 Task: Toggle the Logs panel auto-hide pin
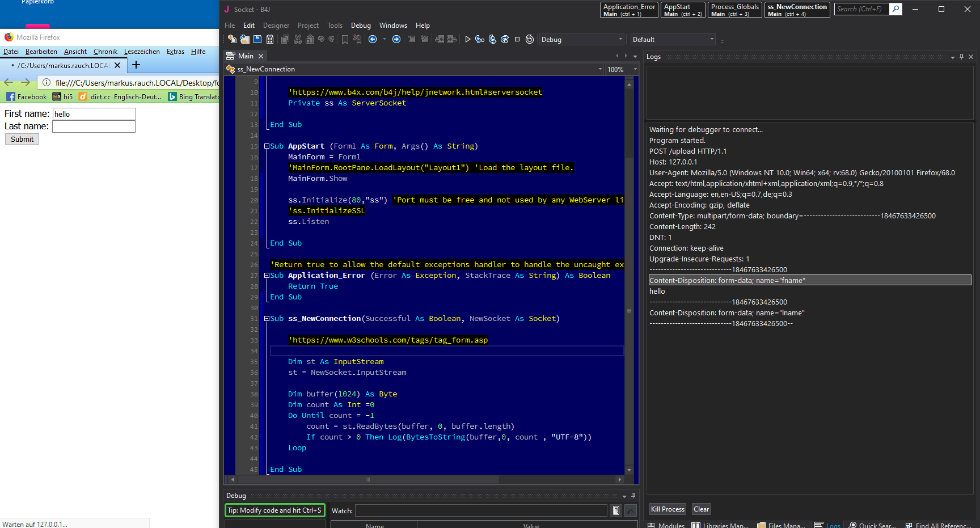(961, 57)
